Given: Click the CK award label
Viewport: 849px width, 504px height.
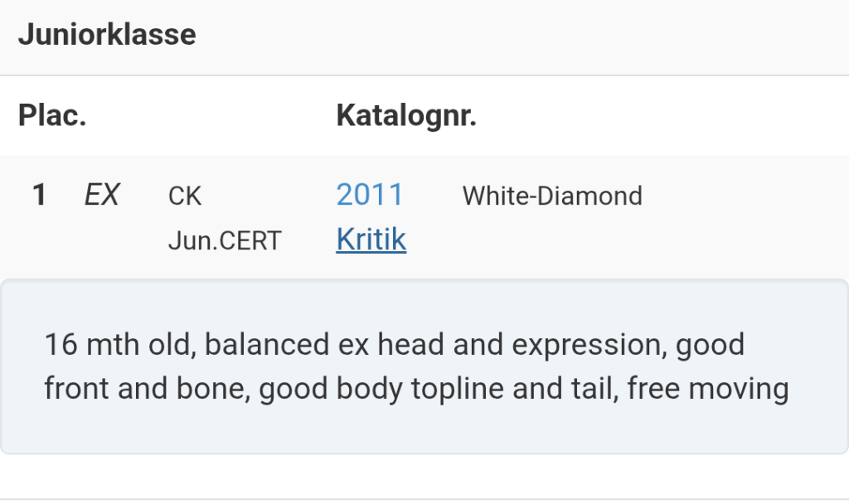Looking at the screenshot, I should pos(185,196).
